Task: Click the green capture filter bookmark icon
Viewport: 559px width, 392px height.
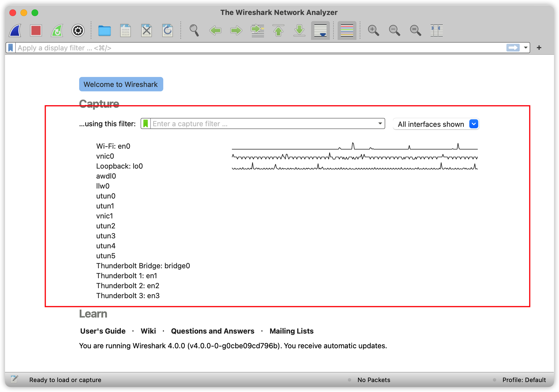Action: click(x=146, y=123)
